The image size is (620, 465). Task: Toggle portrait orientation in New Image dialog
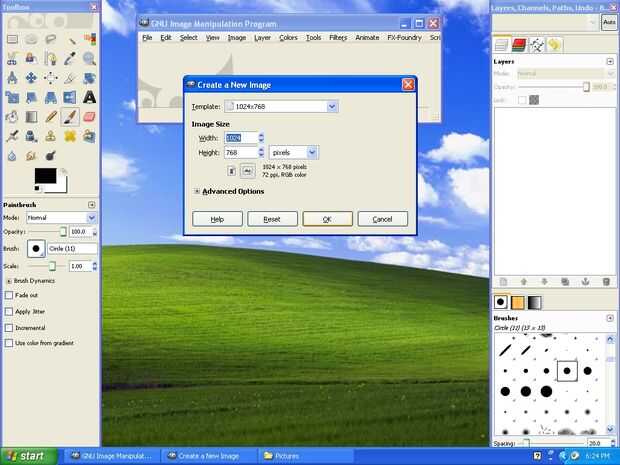click(x=232, y=171)
